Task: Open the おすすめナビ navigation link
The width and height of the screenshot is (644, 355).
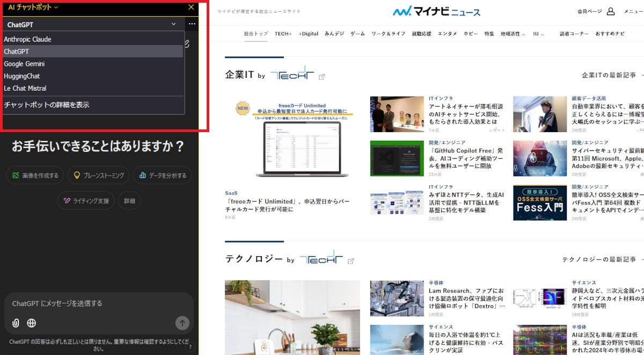Action: click(610, 34)
